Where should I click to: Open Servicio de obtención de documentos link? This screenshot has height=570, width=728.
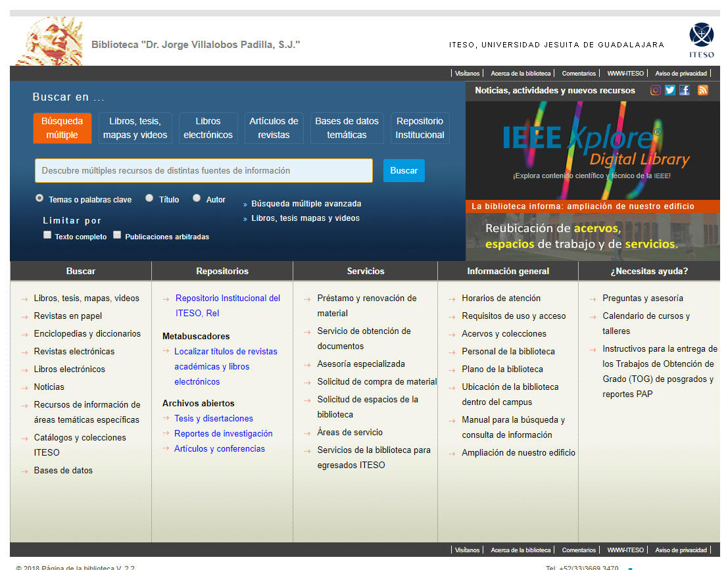coord(364,339)
